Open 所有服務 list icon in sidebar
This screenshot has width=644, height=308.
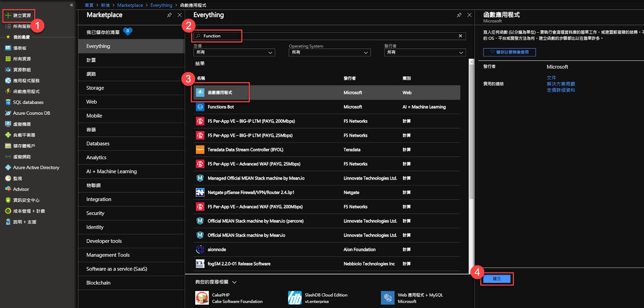(x=8, y=26)
